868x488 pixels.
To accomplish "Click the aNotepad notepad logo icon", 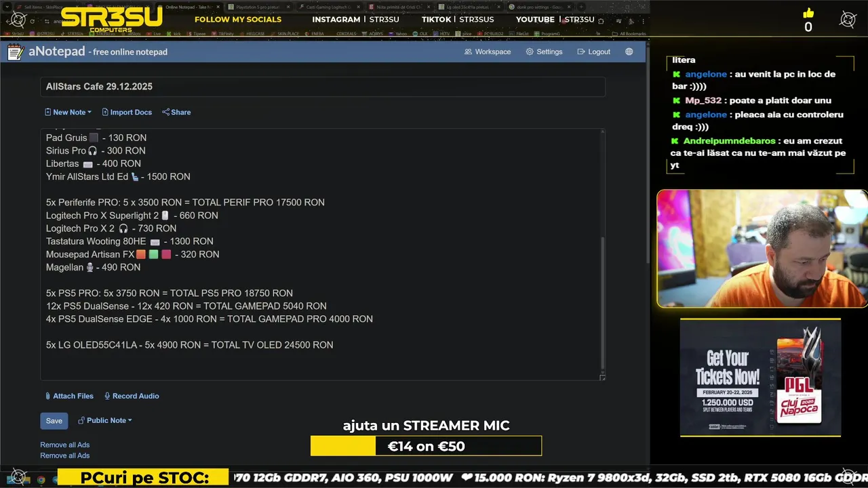I will tap(16, 52).
